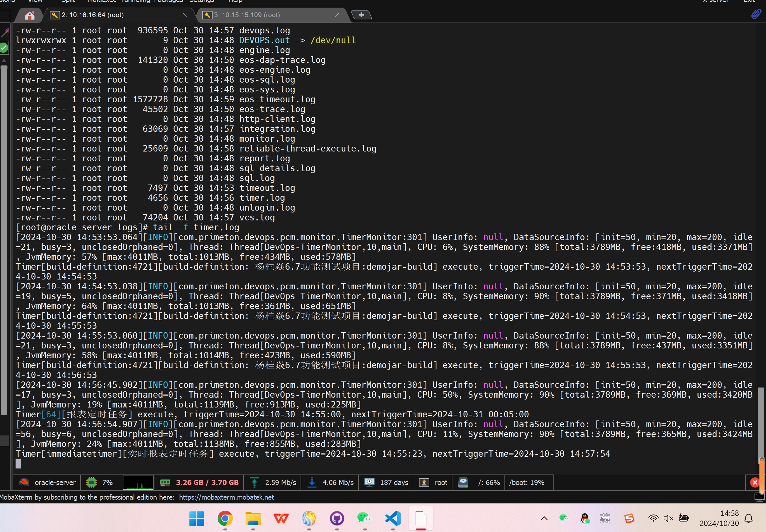Click the RAM memory usage icon
The width and height of the screenshot is (766, 532).
click(165, 482)
